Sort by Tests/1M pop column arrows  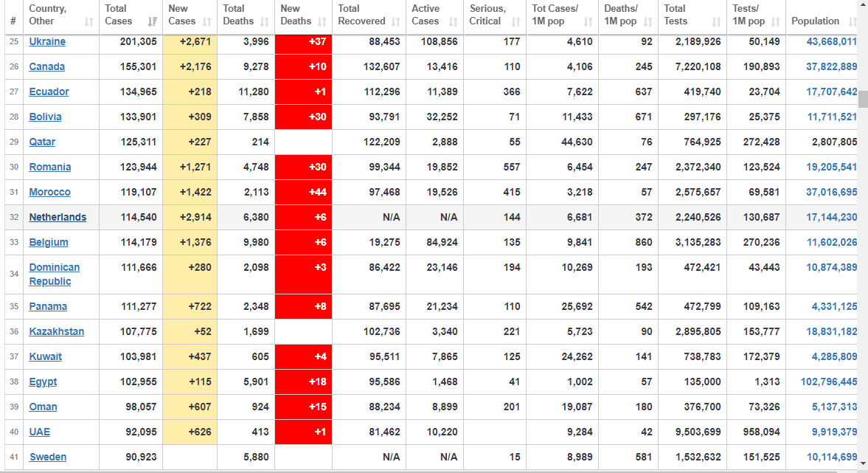[776, 21]
